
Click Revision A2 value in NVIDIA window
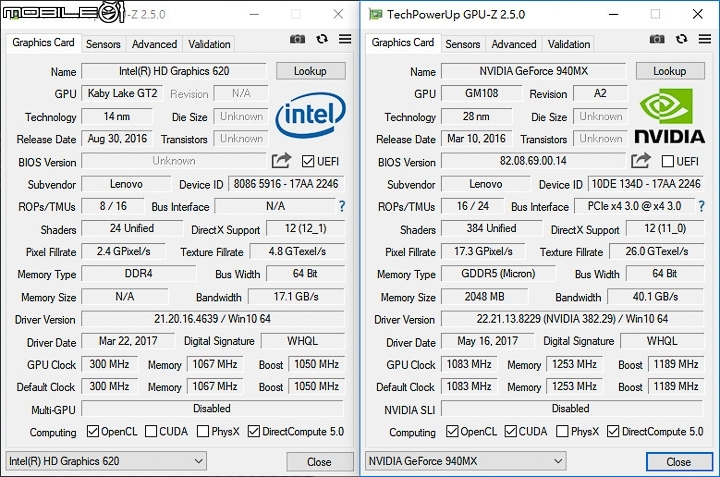[x=600, y=93]
